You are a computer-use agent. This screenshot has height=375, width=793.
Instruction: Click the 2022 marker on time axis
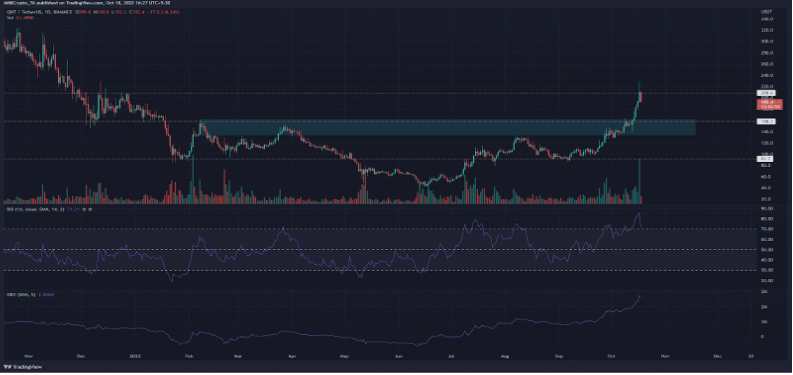tap(135, 356)
